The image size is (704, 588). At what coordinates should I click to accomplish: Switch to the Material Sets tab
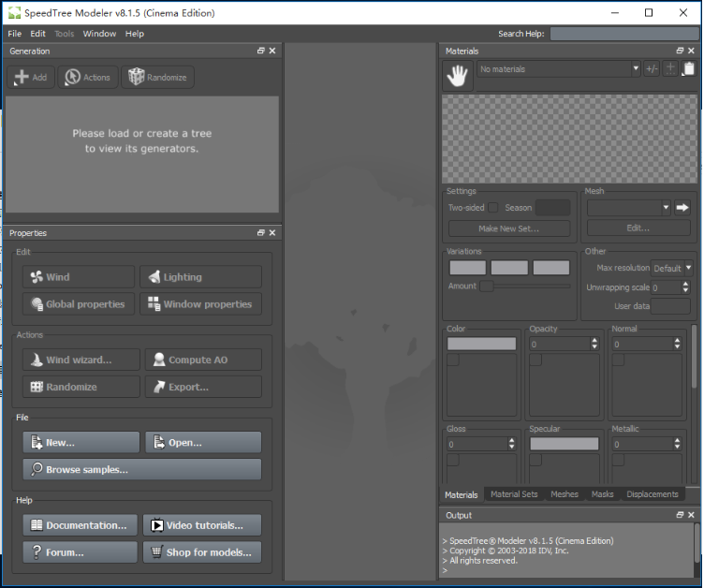[514, 494]
